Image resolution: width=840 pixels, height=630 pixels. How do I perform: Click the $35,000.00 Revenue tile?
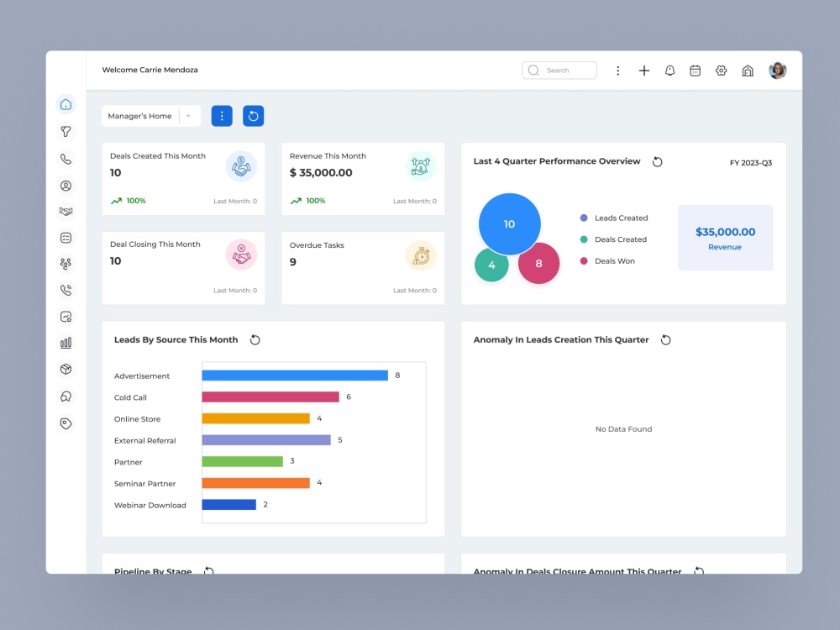[726, 238]
